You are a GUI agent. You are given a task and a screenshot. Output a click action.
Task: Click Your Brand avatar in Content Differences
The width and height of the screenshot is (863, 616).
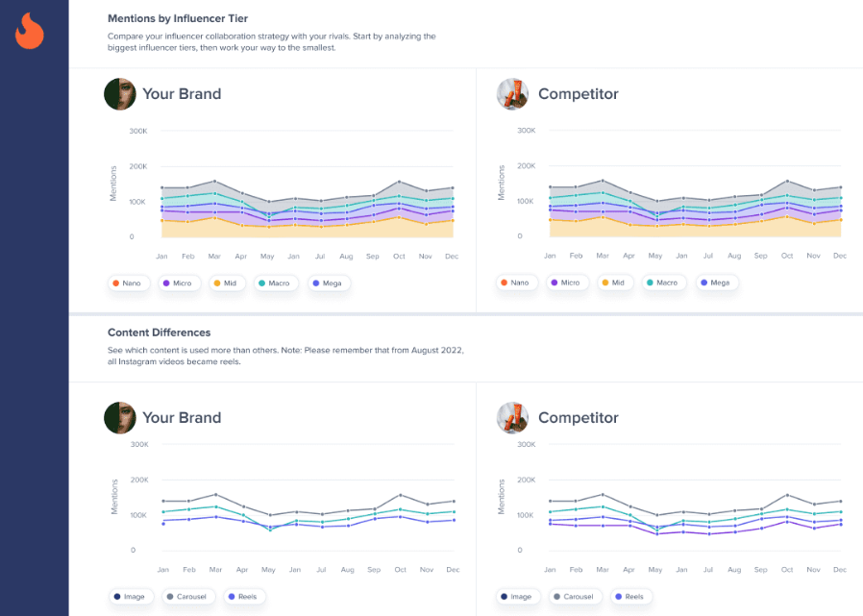click(x=119, y=418)
